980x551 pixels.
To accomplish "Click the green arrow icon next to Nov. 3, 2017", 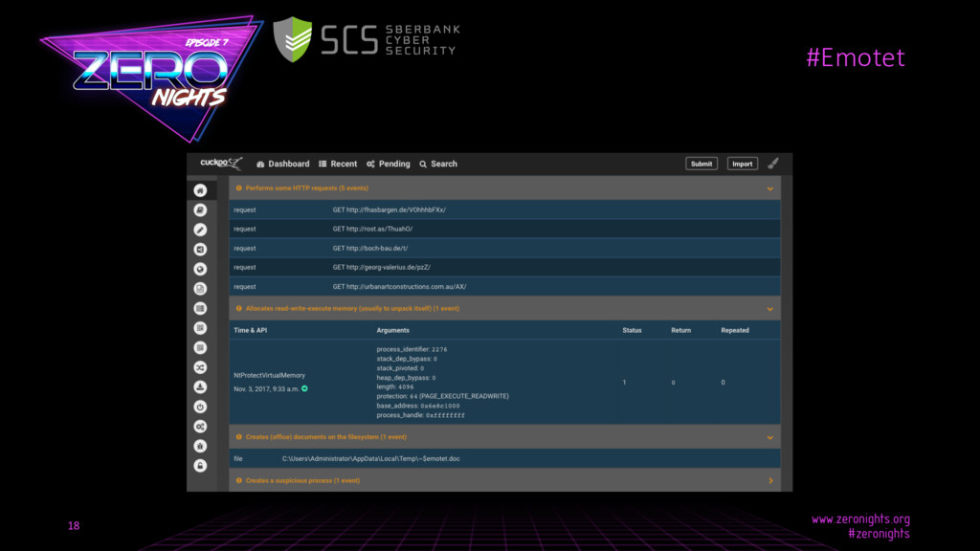I will point(305,388).
